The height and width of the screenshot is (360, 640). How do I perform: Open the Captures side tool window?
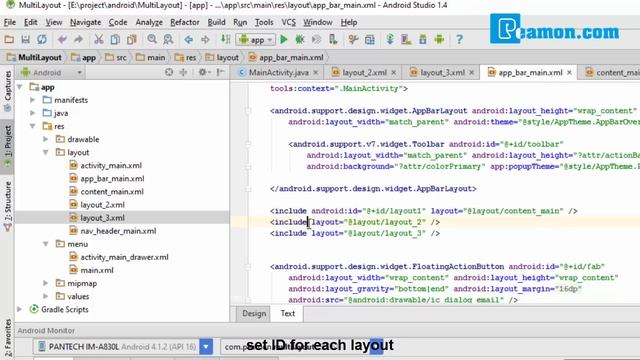tap(7, 91)
